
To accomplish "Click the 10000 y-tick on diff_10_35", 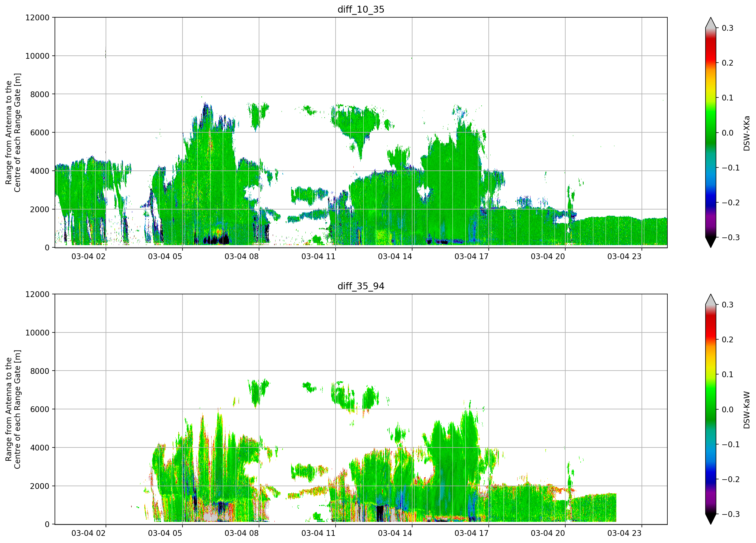I will click(37, 56).
